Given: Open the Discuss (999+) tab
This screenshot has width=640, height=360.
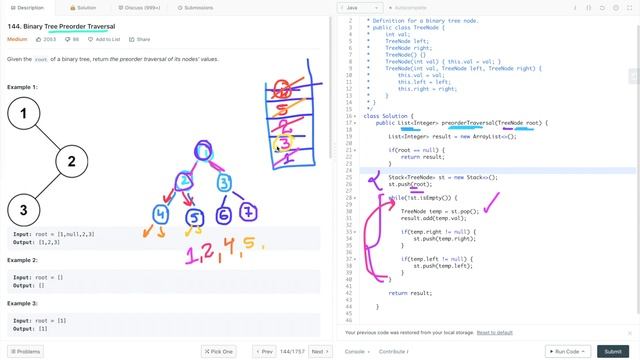Looking at the screenshot, I should point(139,8).
